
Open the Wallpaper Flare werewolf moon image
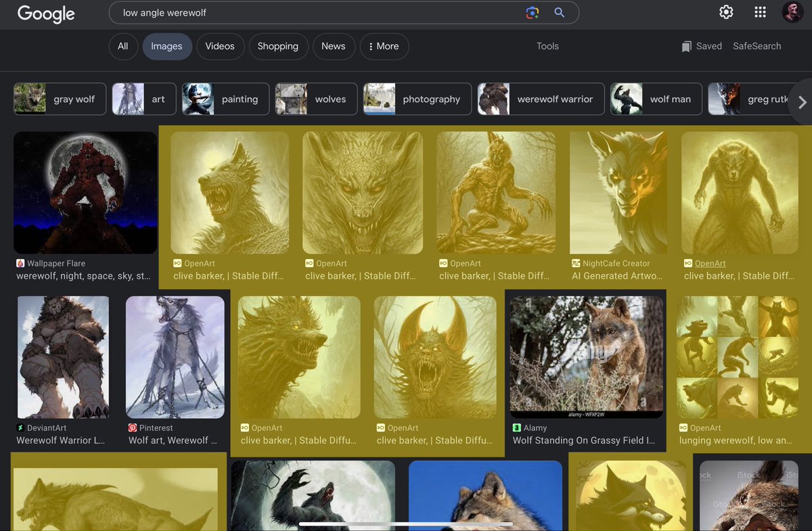pos(85,193)
